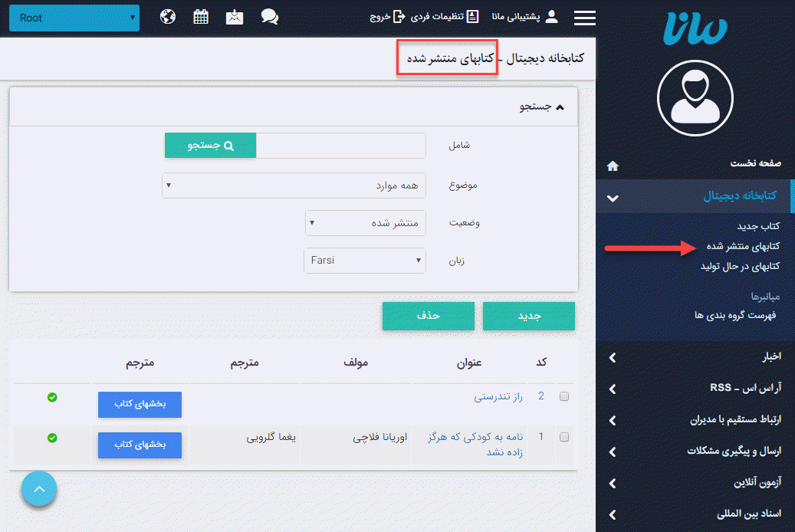The width and height of the screenshot is (795, 532).
Task: Open the hamburger menu icon
Action: pos(584,17)
